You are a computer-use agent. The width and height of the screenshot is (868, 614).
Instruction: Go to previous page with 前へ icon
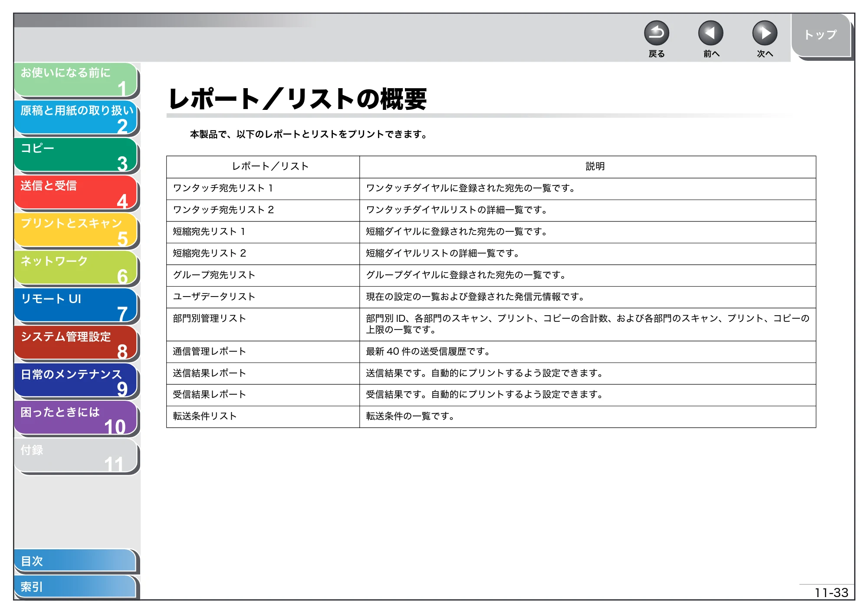tap(710, 33)
